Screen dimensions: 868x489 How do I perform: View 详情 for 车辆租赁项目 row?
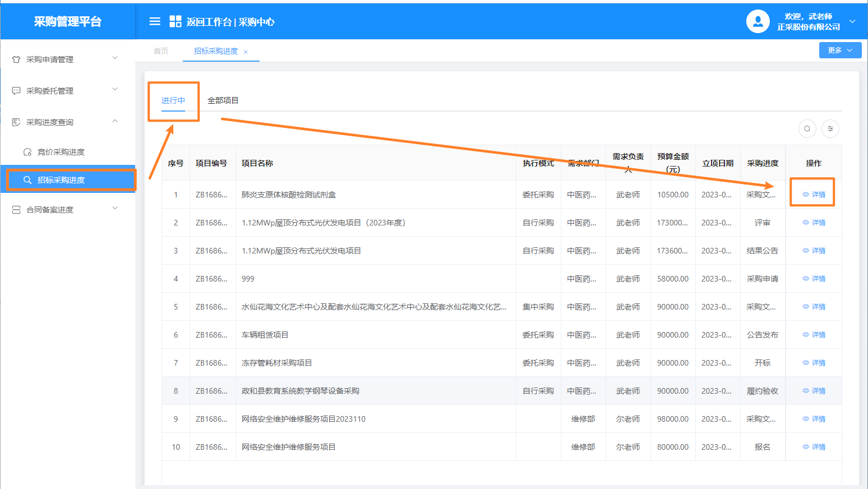[x=814, y=335]
